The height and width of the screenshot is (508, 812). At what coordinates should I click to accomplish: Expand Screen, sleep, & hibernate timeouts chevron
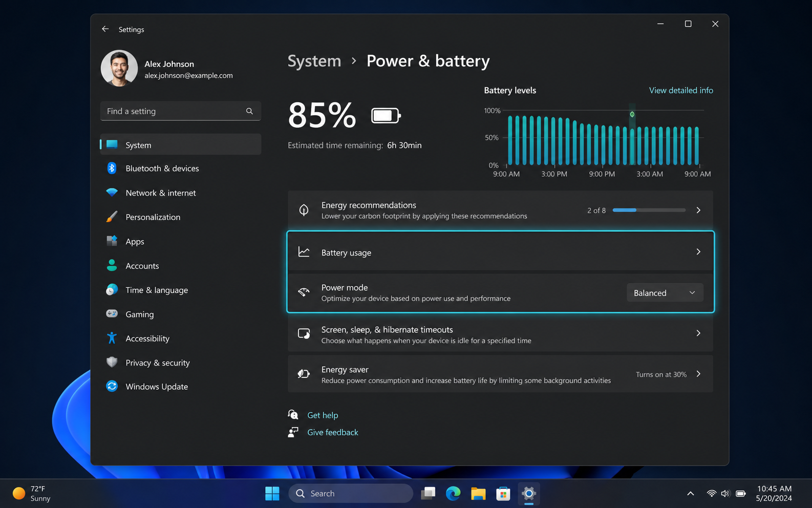(x=698, y=333)
